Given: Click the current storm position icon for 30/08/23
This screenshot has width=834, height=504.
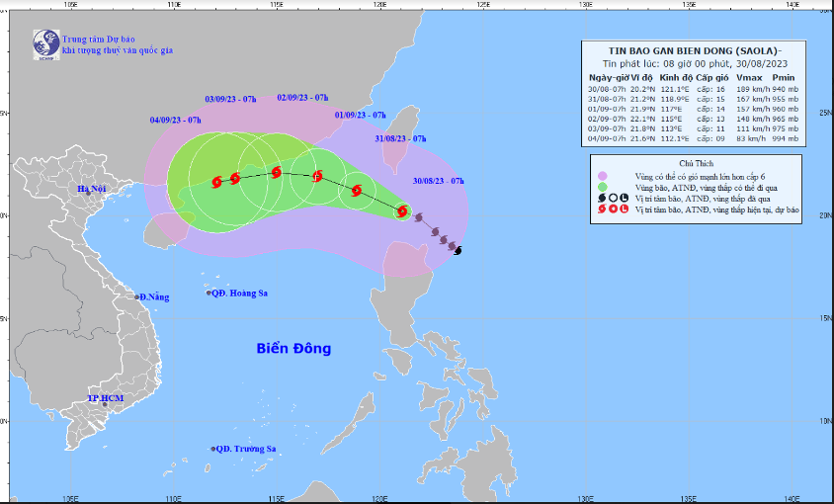Looking at the screenshot, I should (x=401, y=210).
